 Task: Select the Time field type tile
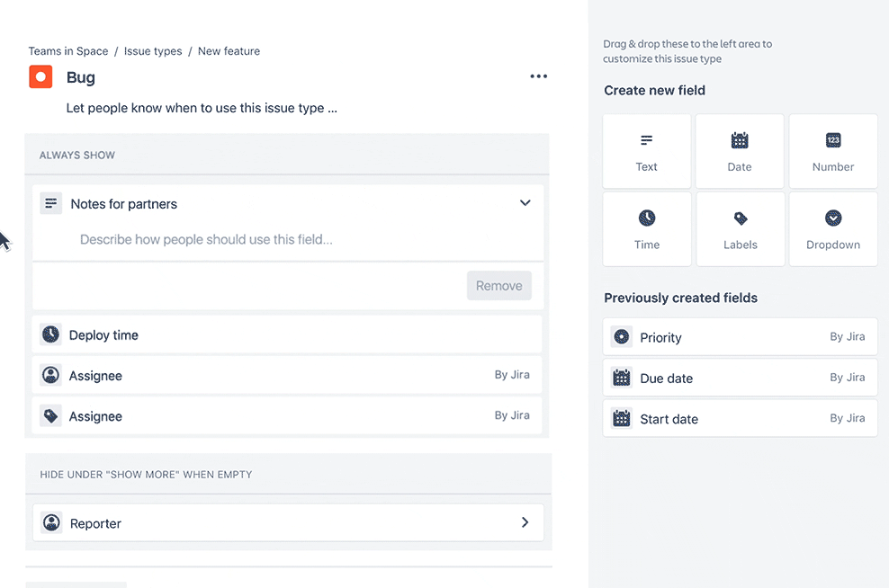pos(647,229)
